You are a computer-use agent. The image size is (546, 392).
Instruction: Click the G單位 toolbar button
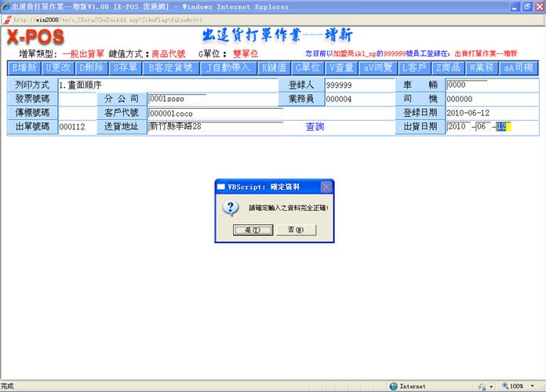[308, 67]
